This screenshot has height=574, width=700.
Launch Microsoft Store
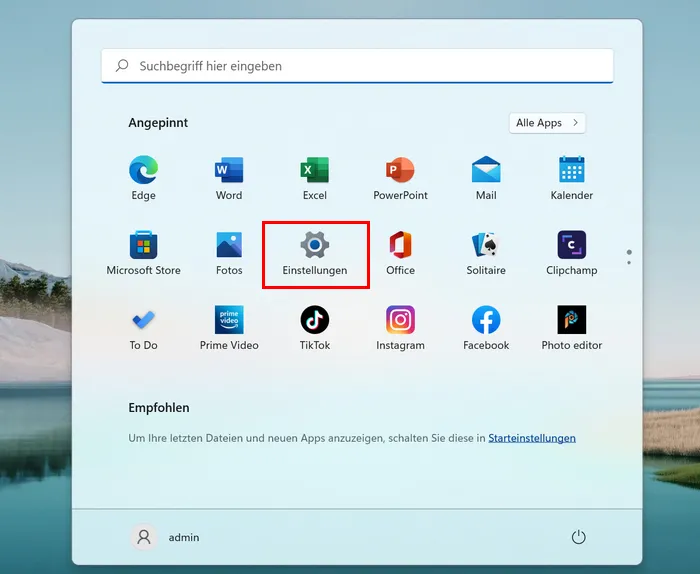[143, 253]
